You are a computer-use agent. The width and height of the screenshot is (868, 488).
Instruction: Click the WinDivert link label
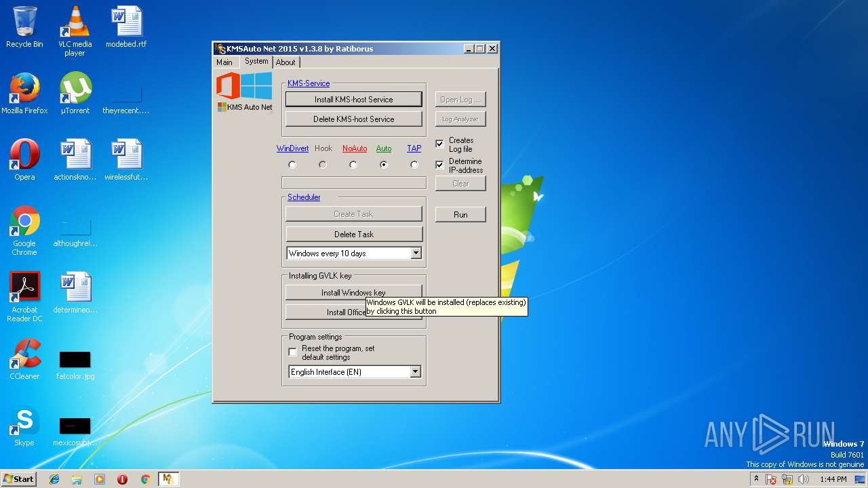[292, 148]
